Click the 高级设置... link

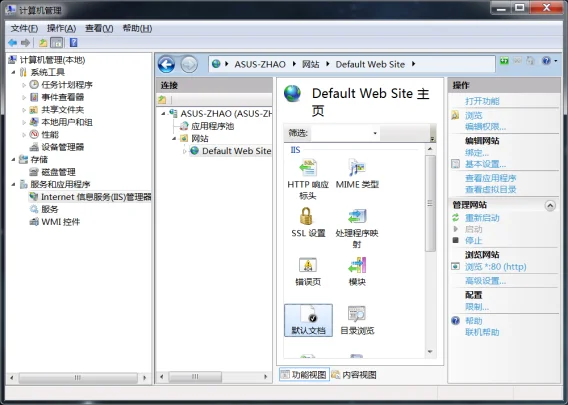pos(485,281)
